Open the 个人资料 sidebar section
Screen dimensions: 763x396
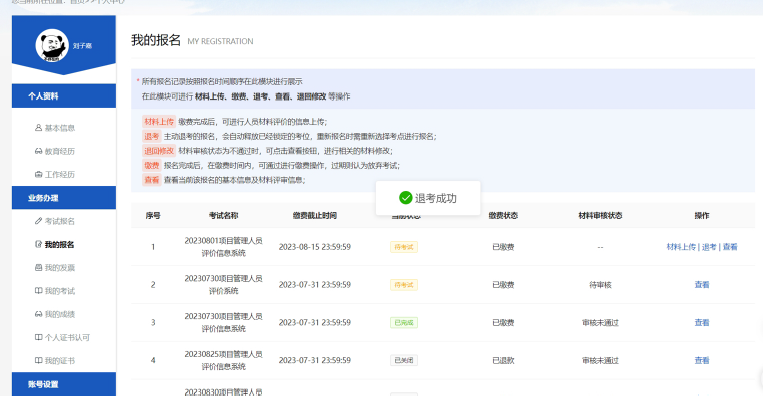[64, 96]
